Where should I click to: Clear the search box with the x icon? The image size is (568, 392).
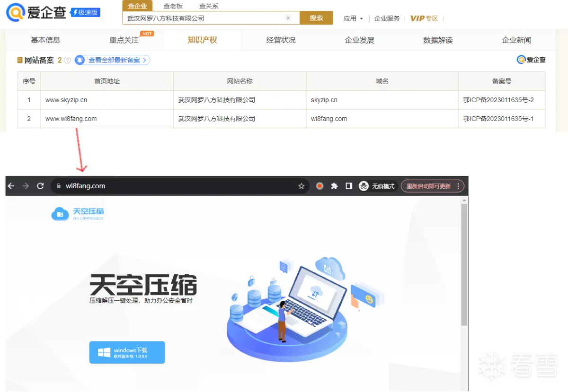point(288,18)
